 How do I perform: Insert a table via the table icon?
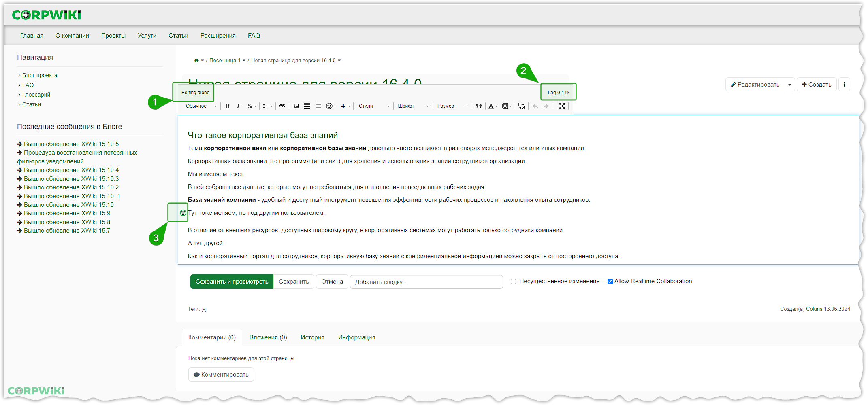(x=307, y=106)
